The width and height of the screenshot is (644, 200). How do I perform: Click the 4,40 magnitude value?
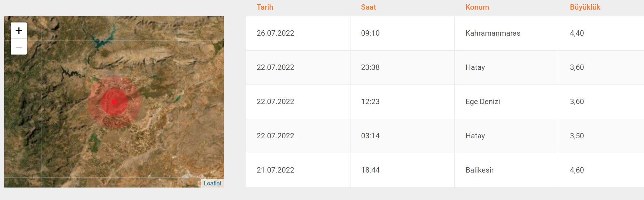click(x=577, y=33)
